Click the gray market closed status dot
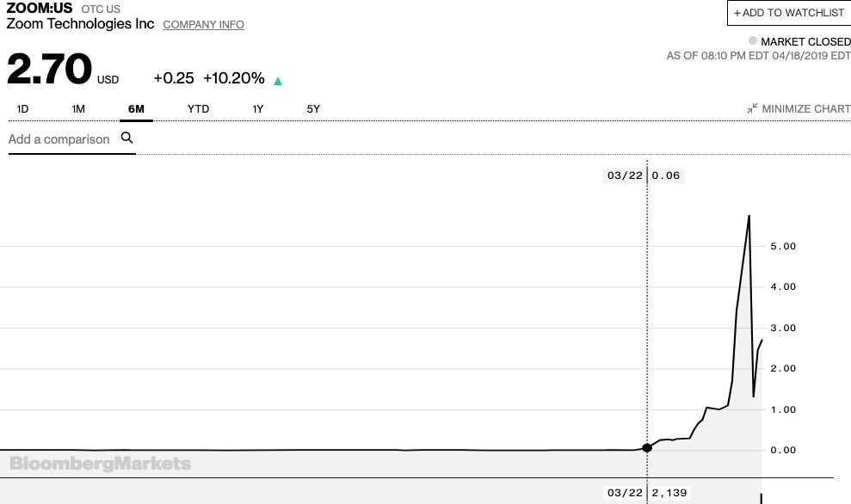Screen dimensions: 851x504 753,40
